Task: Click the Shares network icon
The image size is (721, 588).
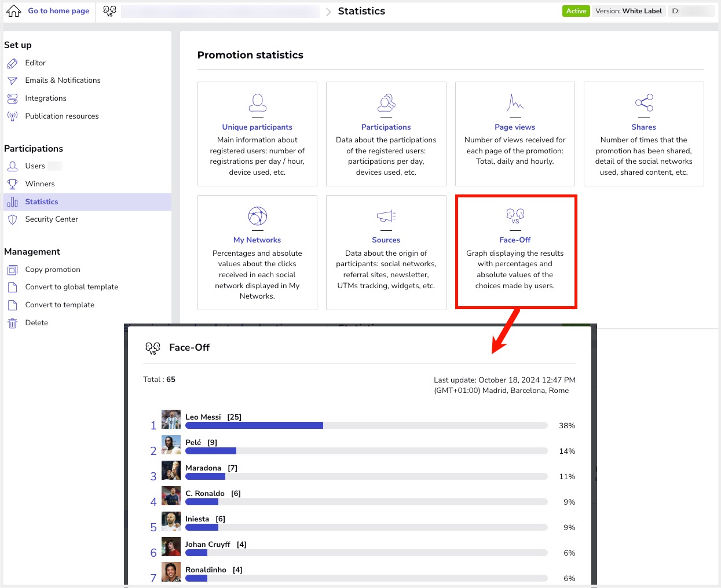Action: coord(643,103)
